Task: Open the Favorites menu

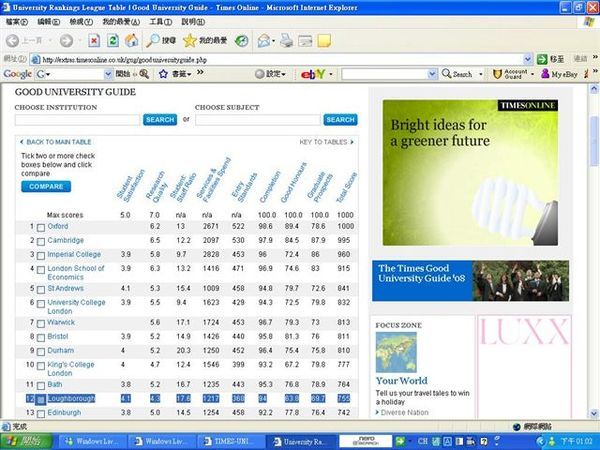Action: (x=121, y=22)
